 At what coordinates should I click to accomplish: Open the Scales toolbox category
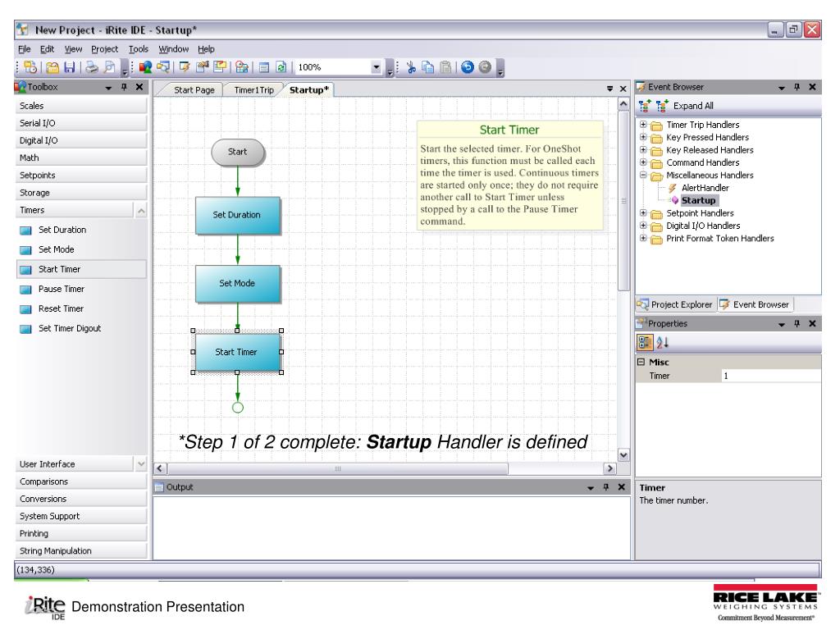pos(81,106)
